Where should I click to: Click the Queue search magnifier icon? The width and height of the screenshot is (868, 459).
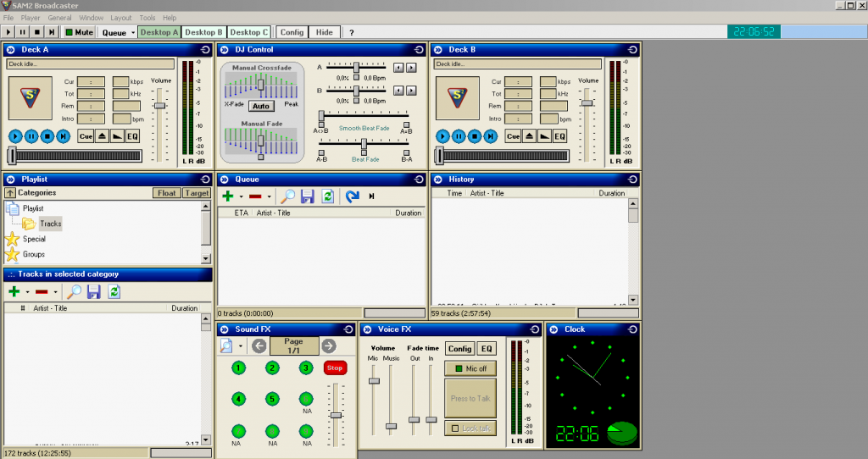click(288, 196)
